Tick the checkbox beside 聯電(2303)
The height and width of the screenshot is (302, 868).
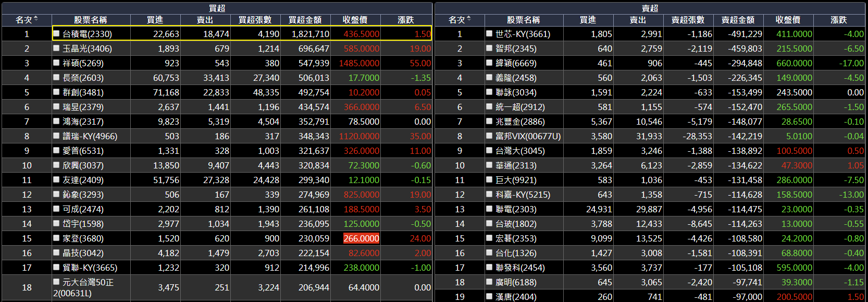489,209
